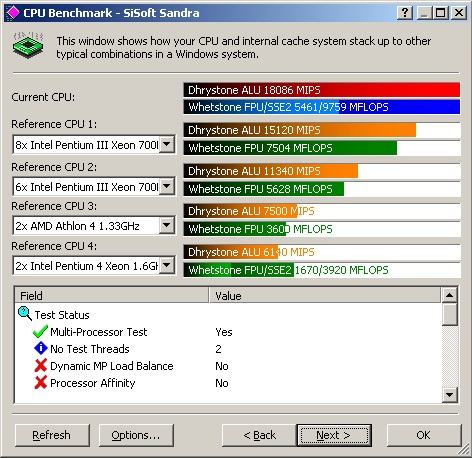Click the Field column header

pyautogui.click(x=112, y=296)
